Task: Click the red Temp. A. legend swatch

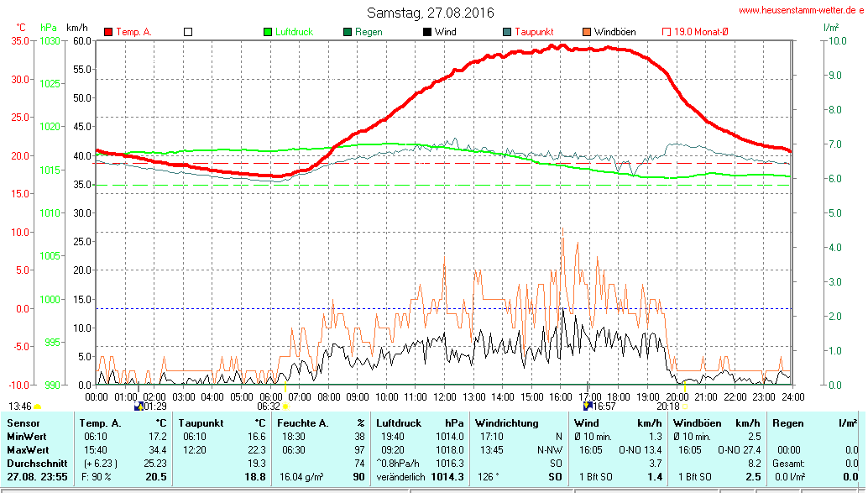Action: 108,32
